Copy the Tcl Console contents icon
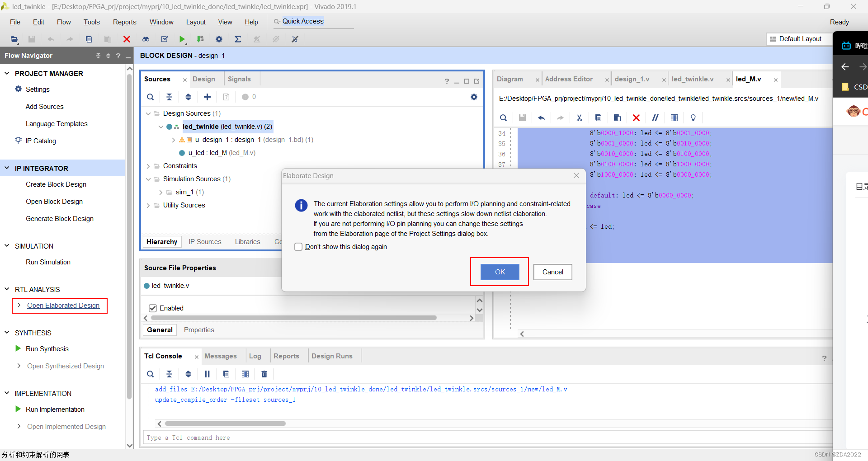This screenshot has width=868, height=461. point(226,374)
